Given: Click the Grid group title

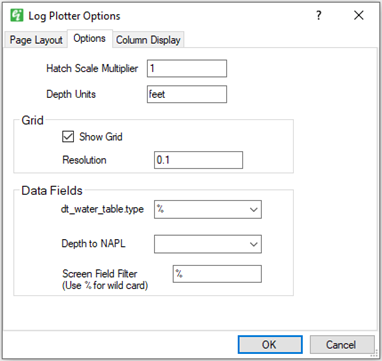Looking at the screenshot, I should (x=32, y=120).
